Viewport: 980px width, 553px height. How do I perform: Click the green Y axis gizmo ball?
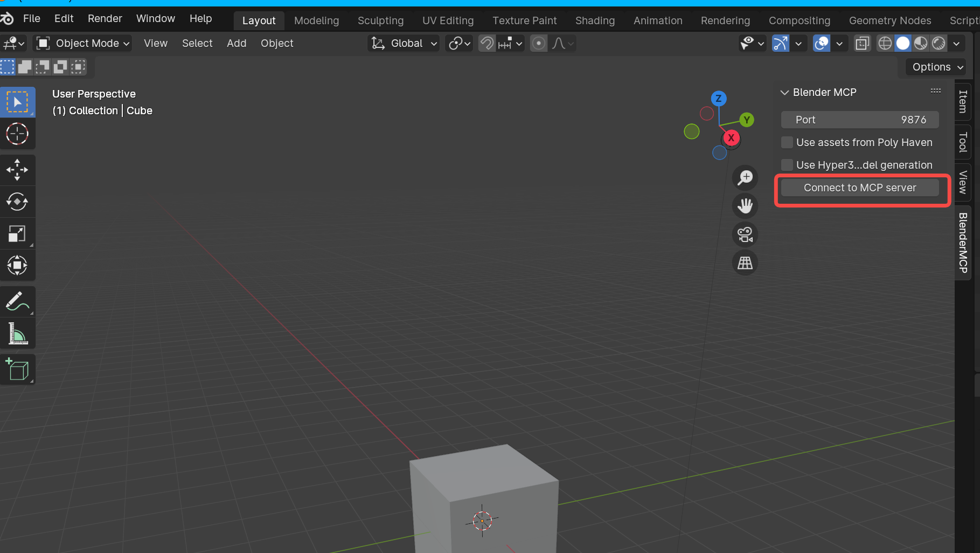point(747,120)
